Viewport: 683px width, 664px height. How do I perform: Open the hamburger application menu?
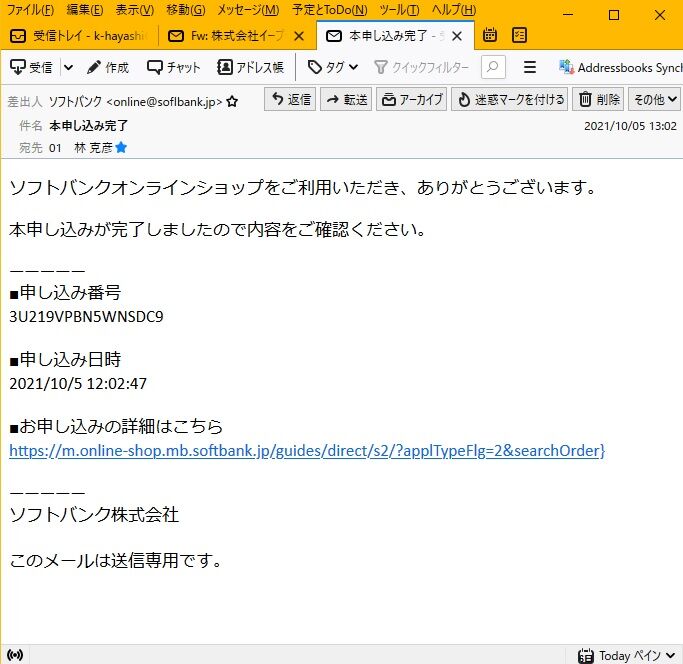[530, 67]
